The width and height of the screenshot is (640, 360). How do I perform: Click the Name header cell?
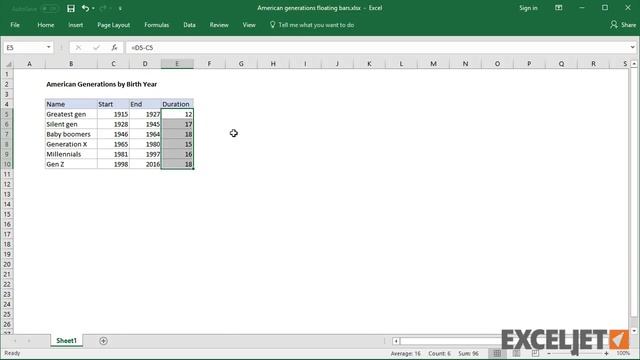pyautogui.click(x=71, y=104)
